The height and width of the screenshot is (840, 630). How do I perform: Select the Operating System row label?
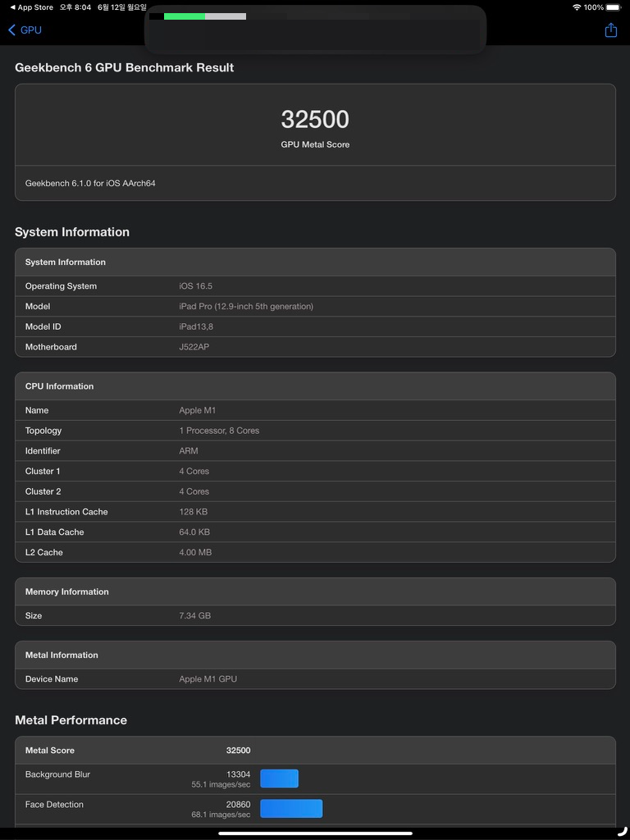point(61,286)
